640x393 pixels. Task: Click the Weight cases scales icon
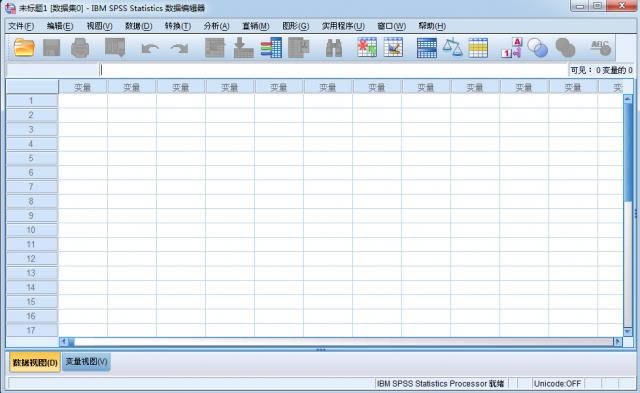453,47
